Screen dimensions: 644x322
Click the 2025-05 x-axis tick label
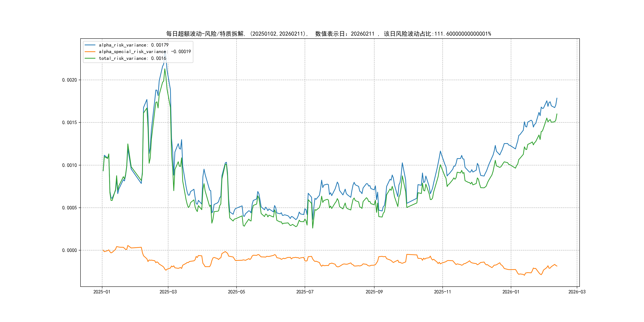tap(236, 292)
